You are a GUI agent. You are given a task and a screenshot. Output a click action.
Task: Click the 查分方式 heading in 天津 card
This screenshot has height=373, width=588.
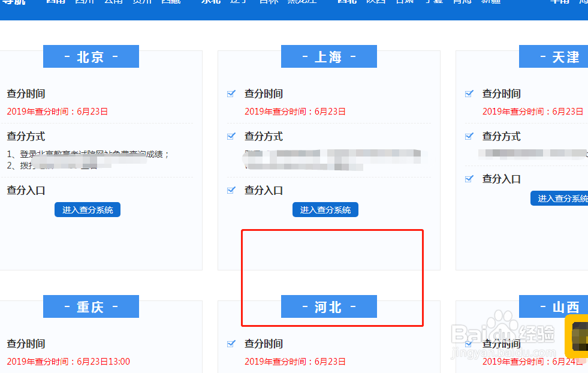tap(501, 136)
